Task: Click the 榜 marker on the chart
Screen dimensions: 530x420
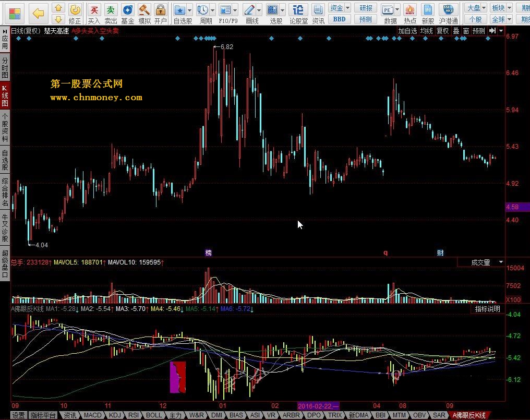Action: point(209,253)
